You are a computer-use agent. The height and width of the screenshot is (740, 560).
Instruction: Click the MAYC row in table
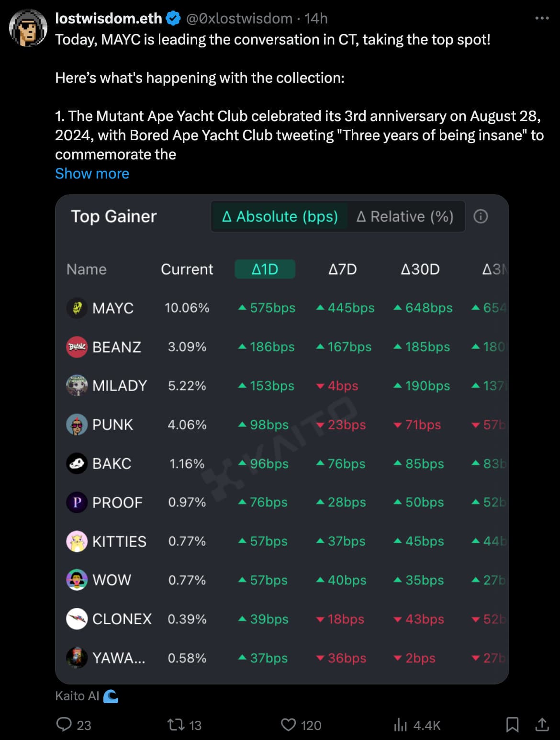(x=282, y=308)
